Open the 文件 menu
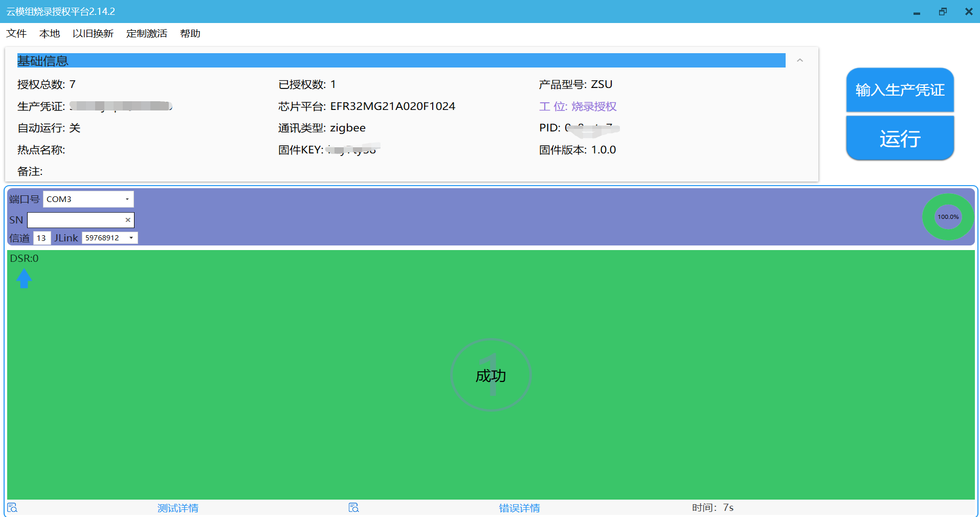 tap(16, 33)
